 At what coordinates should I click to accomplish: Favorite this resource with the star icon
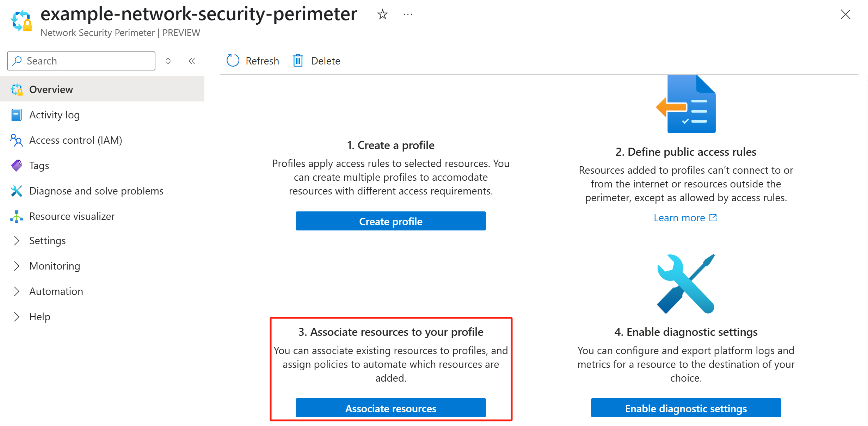tap(382, 14)
